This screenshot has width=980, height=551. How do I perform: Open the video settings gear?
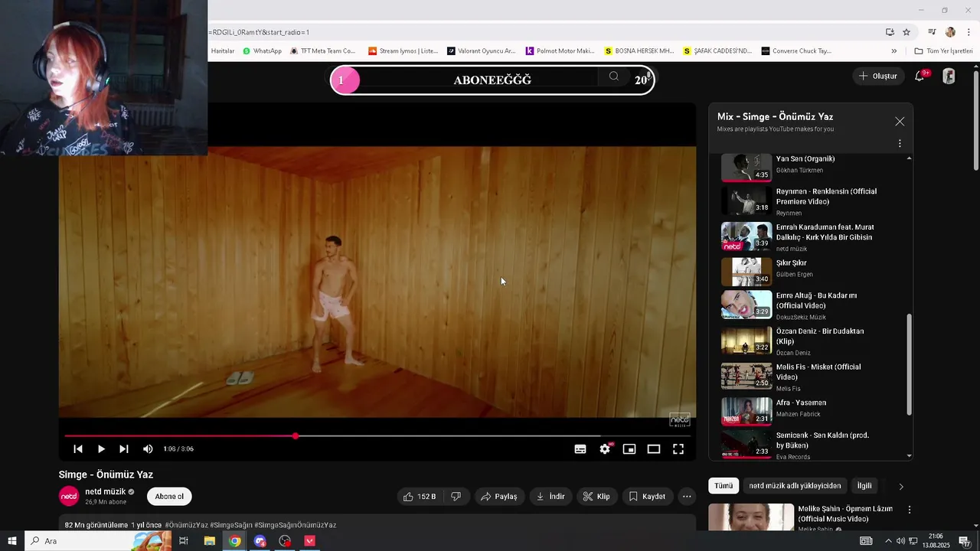coord(605,449)
